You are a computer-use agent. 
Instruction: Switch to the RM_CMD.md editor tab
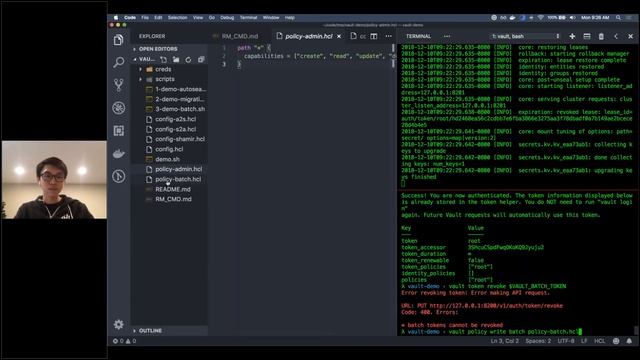tap(240, 36)
